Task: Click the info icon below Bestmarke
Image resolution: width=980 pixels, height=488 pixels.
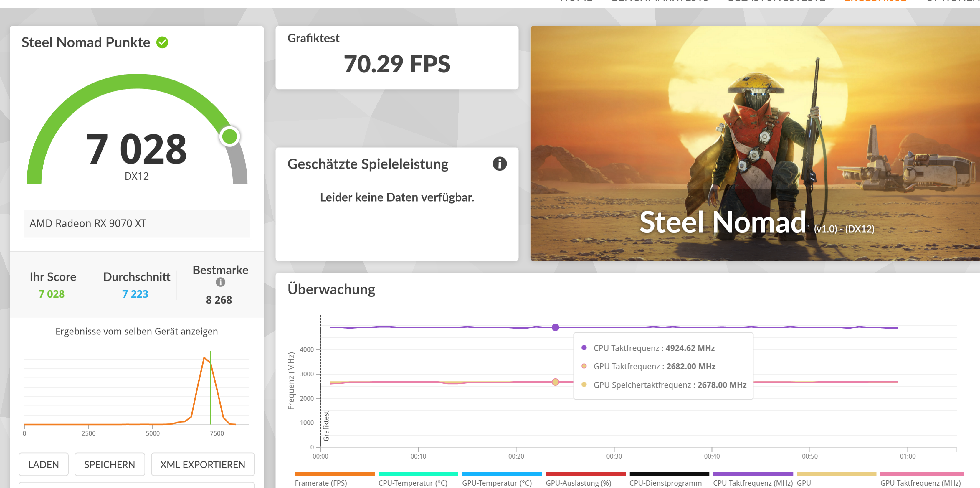Action: 220,282
